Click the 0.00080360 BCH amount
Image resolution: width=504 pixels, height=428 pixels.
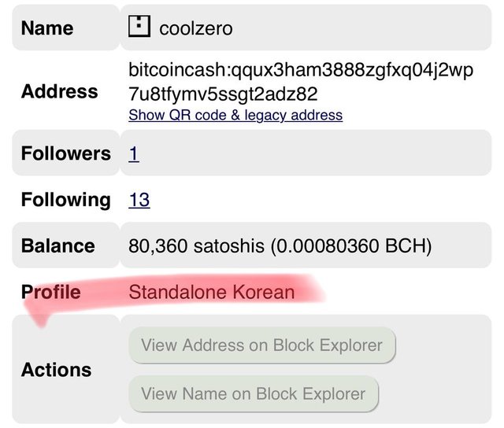point(351,246)
